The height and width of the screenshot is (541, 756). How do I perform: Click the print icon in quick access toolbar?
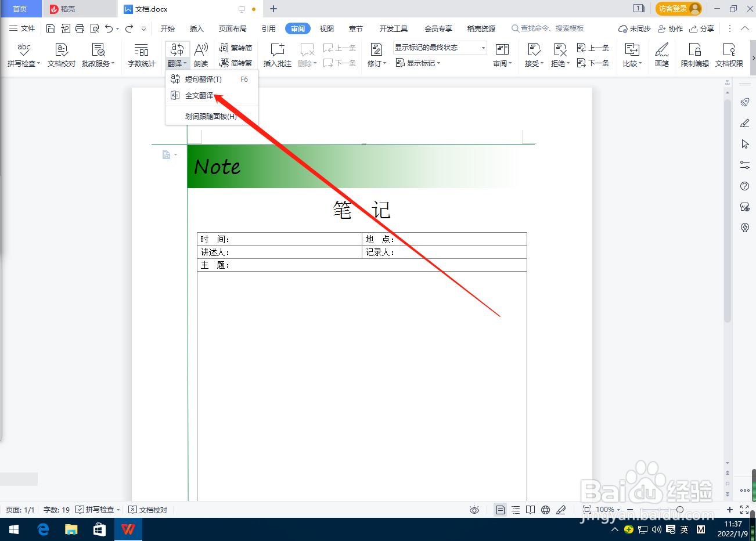pos(80,28)
